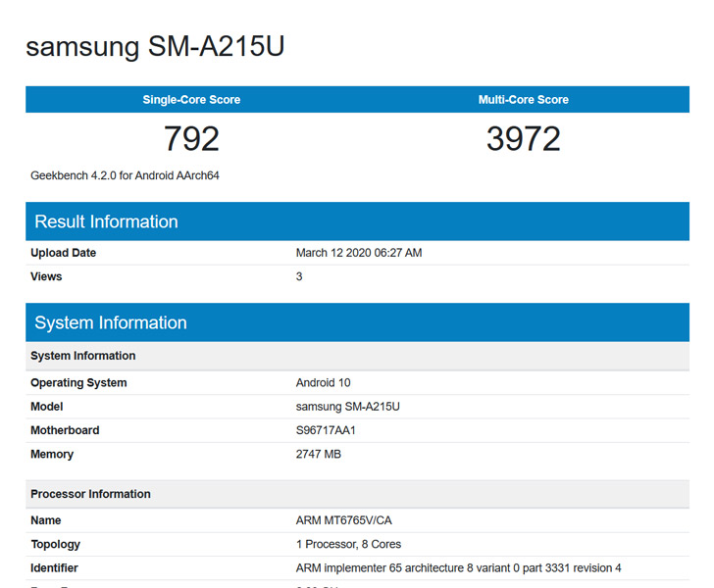Select the Views row label

pos(46,276)
